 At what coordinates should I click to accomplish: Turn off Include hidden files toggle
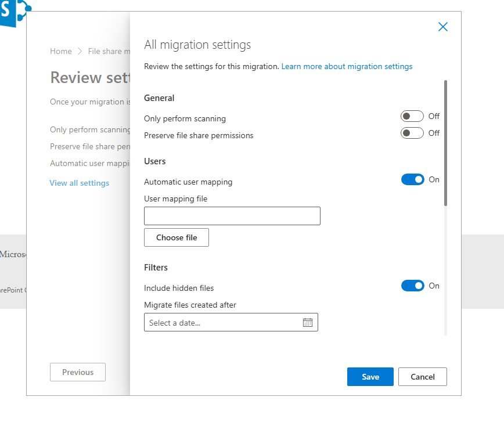tap(412, 286)
